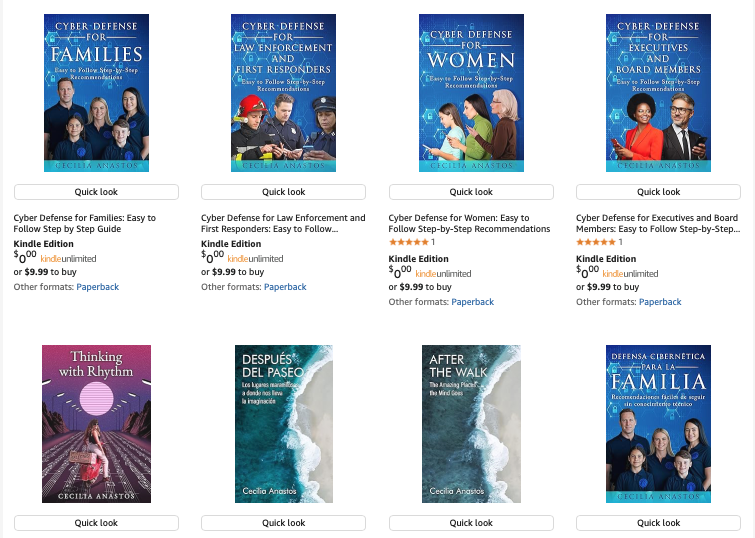The width and height of the screenshot is (755, 538).
Task: Open Quick look for Law Enforcement book
Action: tap(284, 192)
